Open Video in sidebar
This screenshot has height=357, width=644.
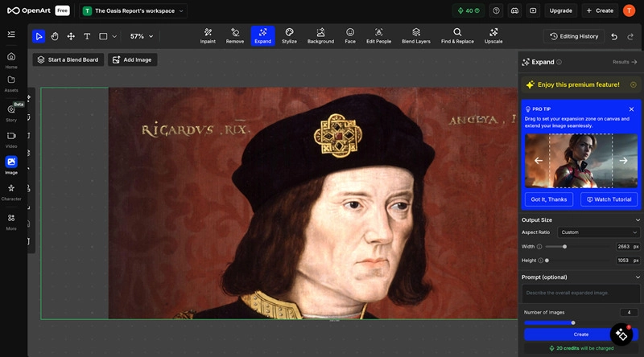(x=11, y=140)
